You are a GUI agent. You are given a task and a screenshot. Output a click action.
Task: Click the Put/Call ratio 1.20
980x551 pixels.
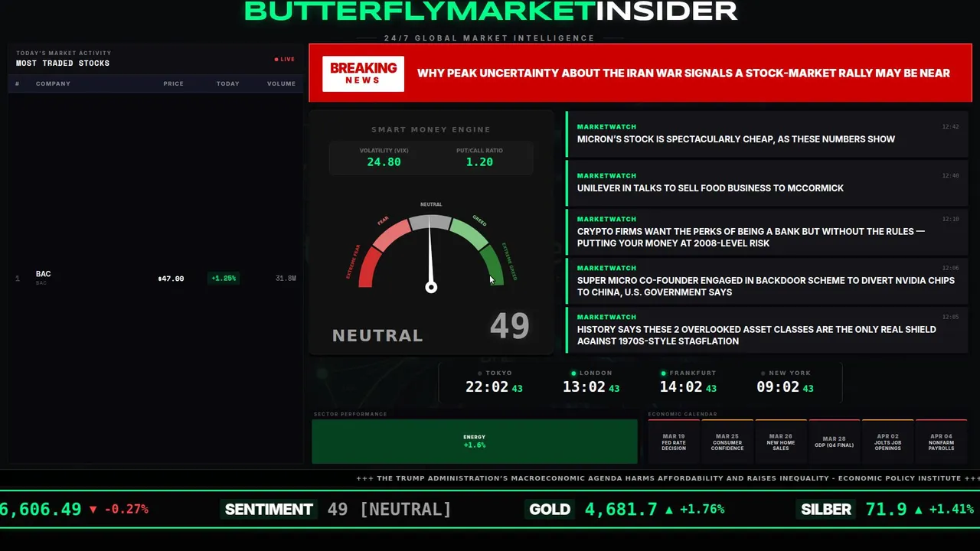(x=479, y=162)
